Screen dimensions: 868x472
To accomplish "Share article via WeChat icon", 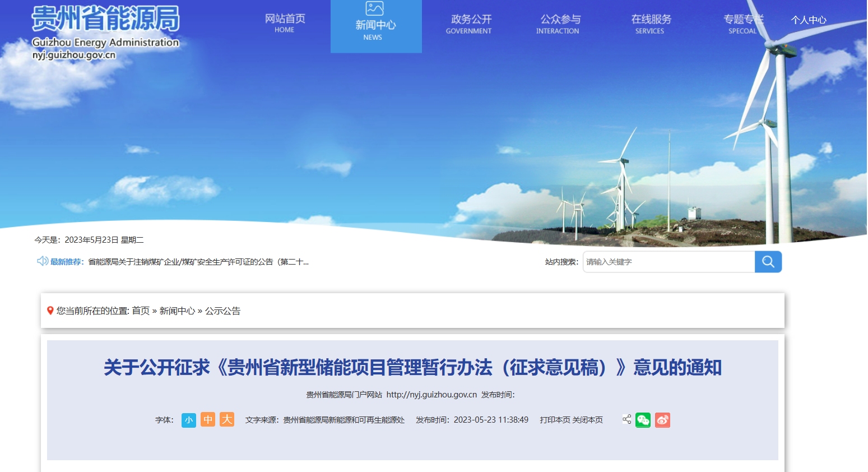I will [x=643, y=420].
